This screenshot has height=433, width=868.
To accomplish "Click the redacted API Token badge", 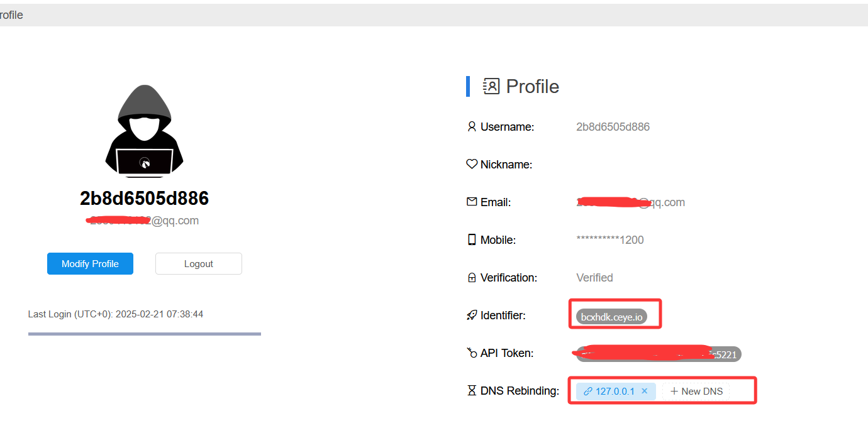I will click(x=659, y=354).
